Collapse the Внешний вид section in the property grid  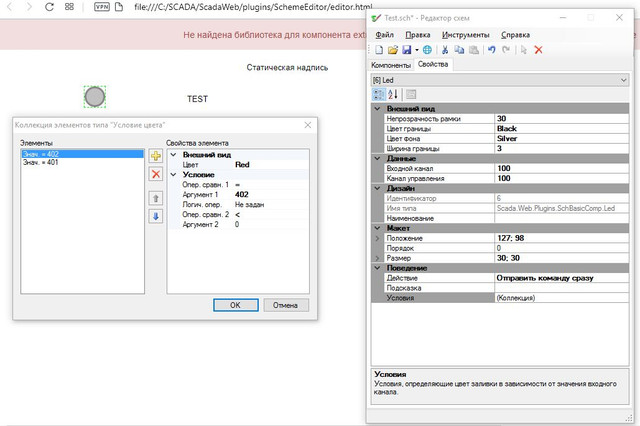[x=377, y=109]
